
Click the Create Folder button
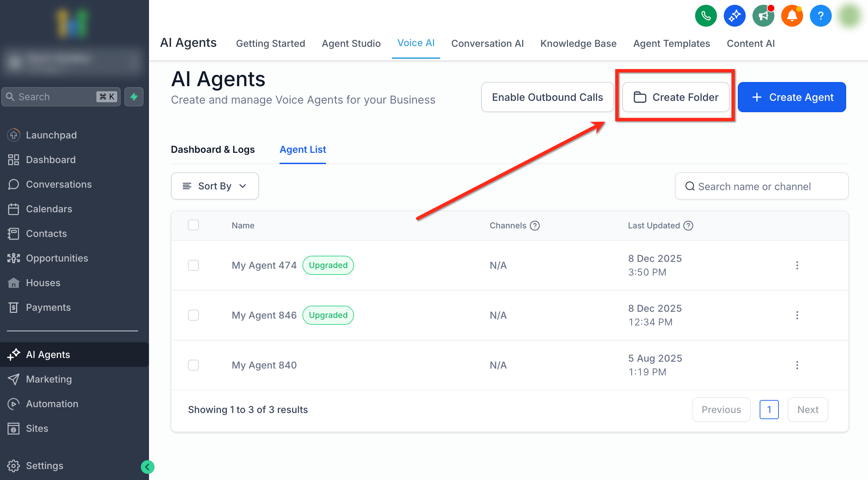point(676,97)
